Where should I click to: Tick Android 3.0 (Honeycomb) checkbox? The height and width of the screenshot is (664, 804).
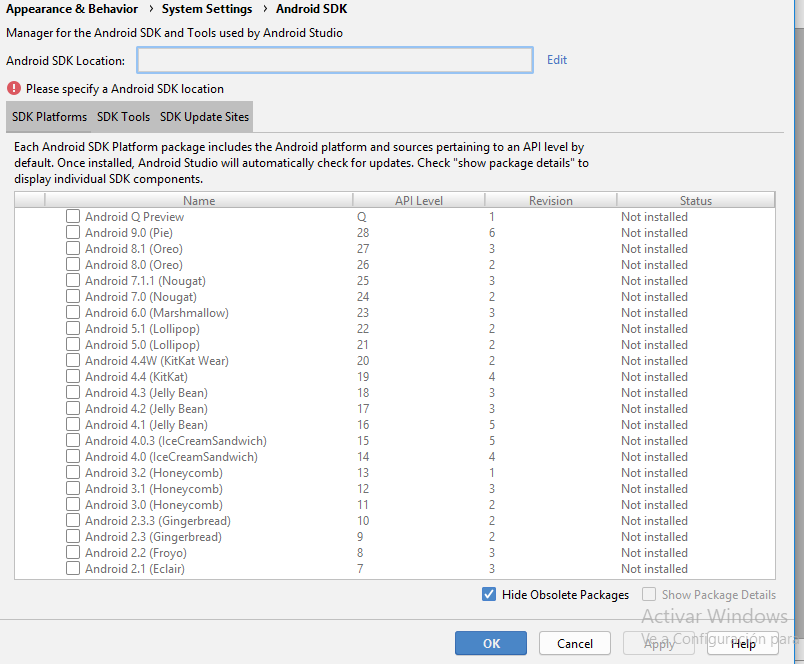tap(73, 505)
